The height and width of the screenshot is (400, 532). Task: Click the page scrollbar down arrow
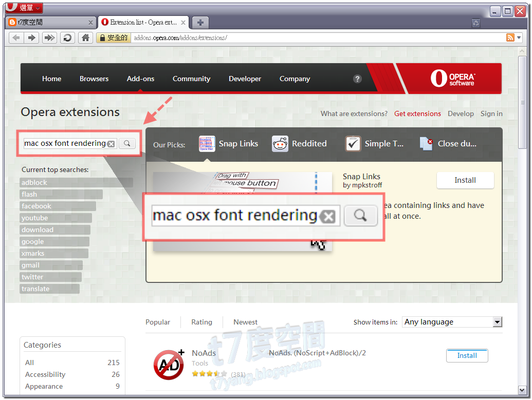coord(522,391)
